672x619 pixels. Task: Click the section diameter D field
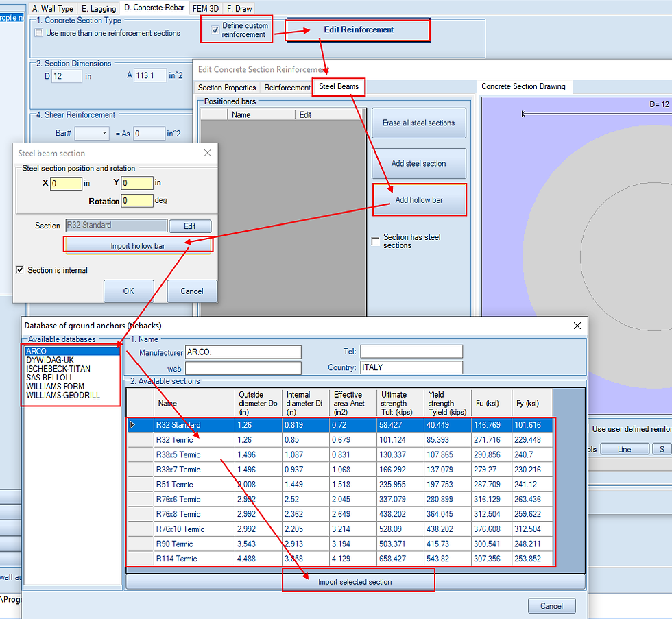(67, 76)
